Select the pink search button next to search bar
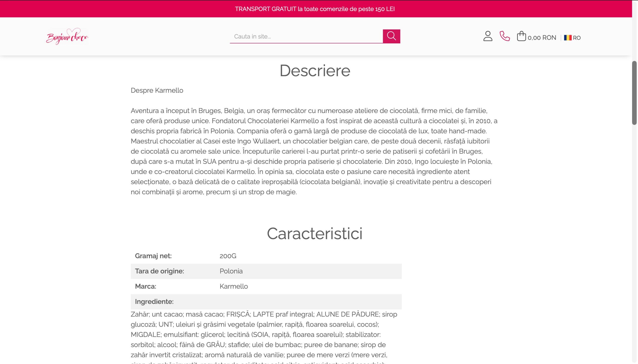This screenshot has width=638, height=364. point(391,36)
